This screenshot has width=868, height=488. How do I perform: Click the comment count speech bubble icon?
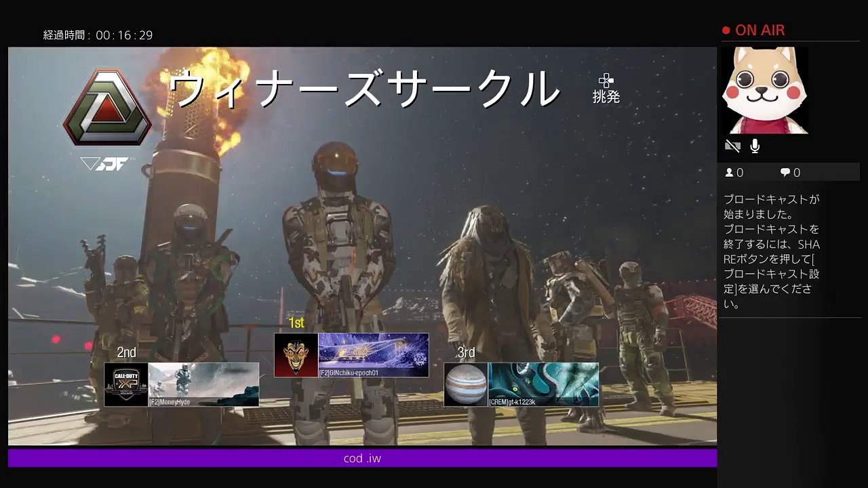tap(785, 173)
